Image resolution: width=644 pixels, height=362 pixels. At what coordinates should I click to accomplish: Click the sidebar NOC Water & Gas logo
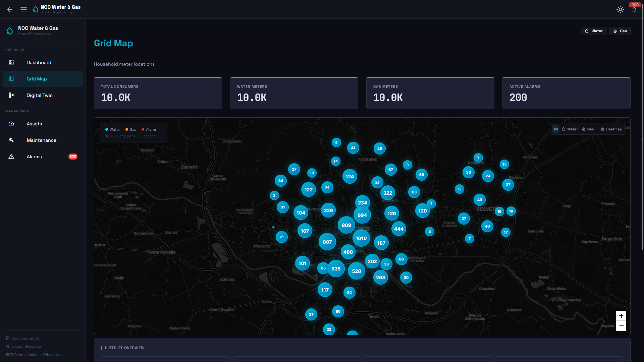click(10, 31)
